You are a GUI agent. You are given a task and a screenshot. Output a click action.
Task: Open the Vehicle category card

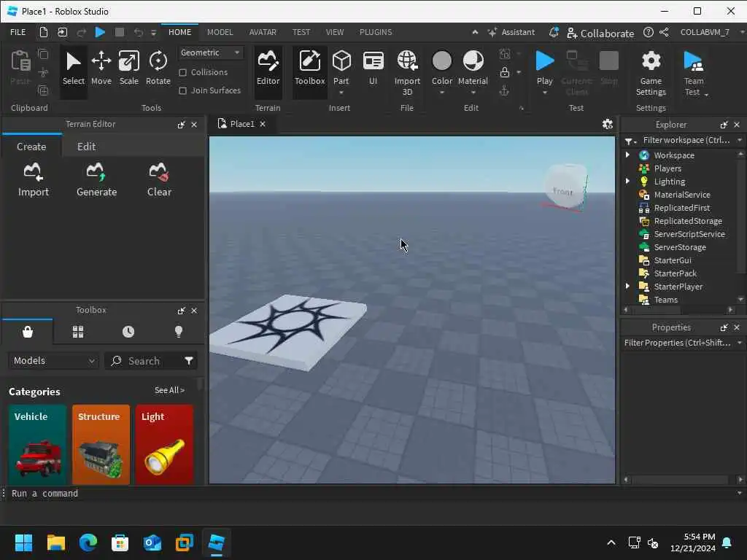pos(36,444)
